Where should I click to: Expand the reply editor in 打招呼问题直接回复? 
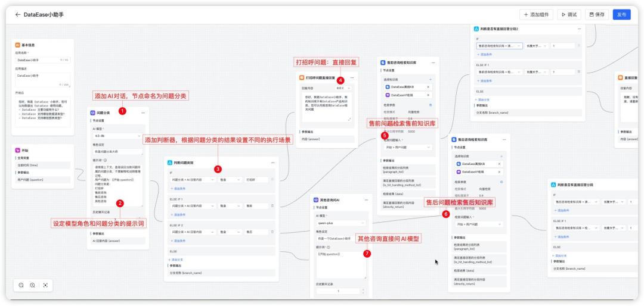coord(349,120)
